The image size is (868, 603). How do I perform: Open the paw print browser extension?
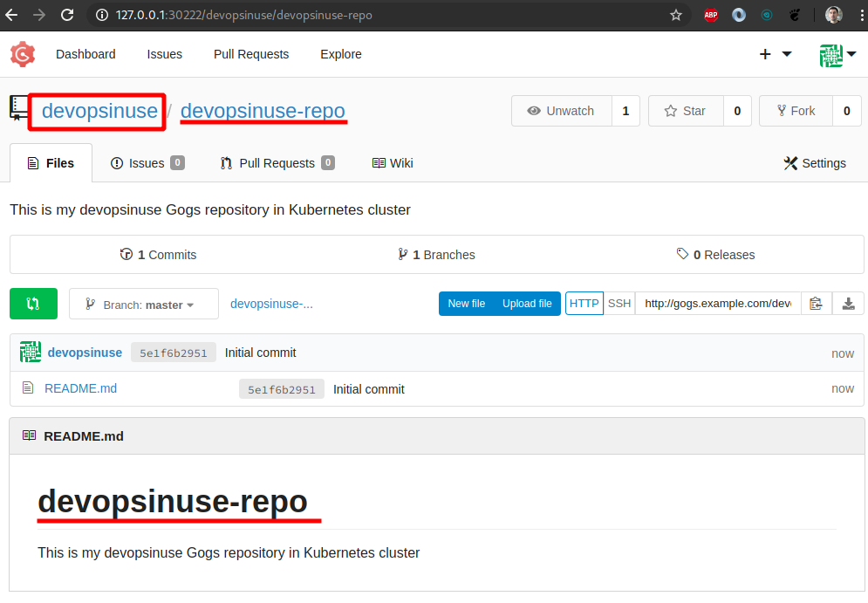click(x=795, y=15)
